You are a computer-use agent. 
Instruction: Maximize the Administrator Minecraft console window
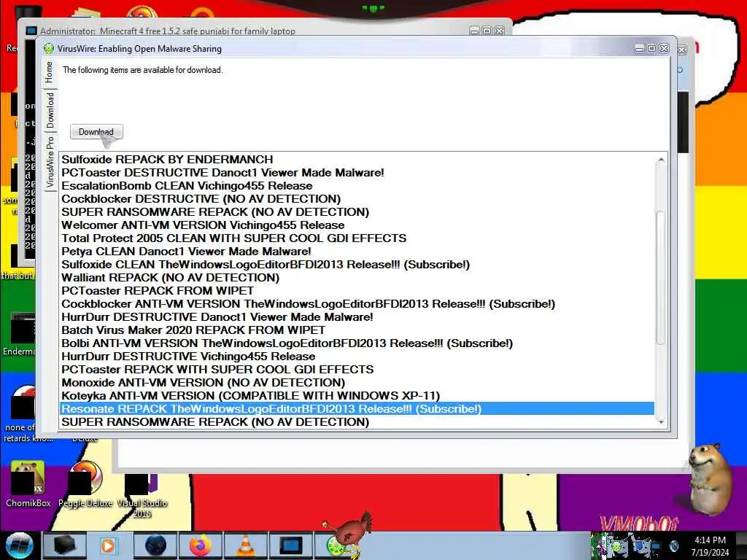[487, 31]
